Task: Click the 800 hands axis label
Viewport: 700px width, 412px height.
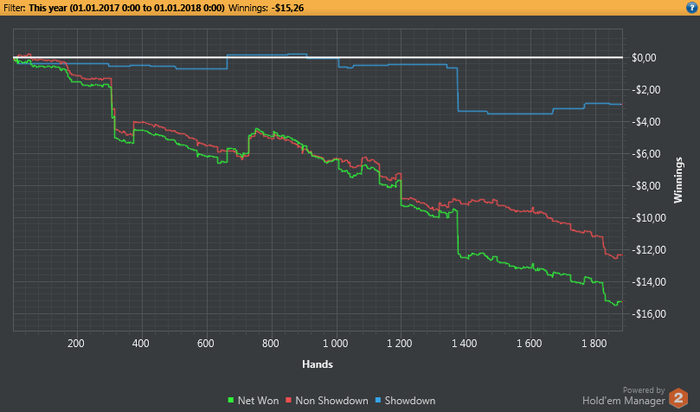Action: tap(271, 343)
